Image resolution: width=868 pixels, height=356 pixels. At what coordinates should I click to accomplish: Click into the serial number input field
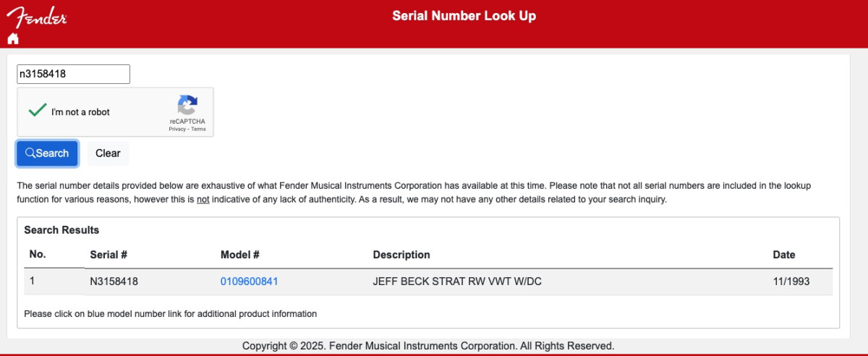73,74
